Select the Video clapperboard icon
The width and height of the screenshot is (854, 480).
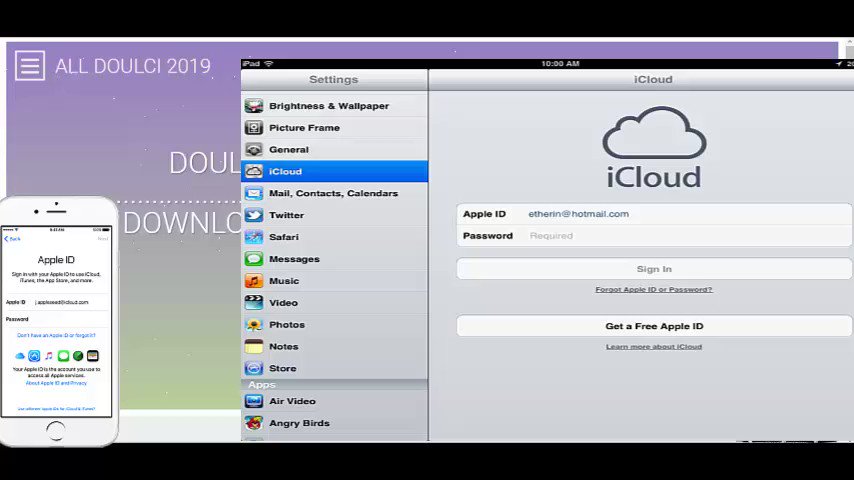pyautogui.click(x=254, y=302)
